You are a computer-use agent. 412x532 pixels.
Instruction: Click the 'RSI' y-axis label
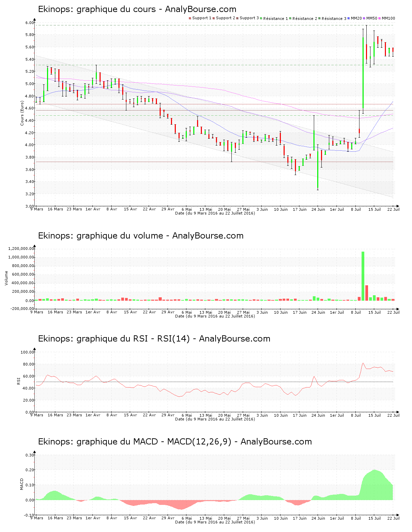(19, 381)
